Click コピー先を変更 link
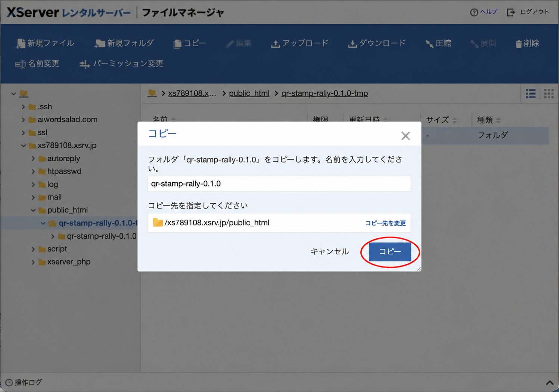 coord(385,223)
